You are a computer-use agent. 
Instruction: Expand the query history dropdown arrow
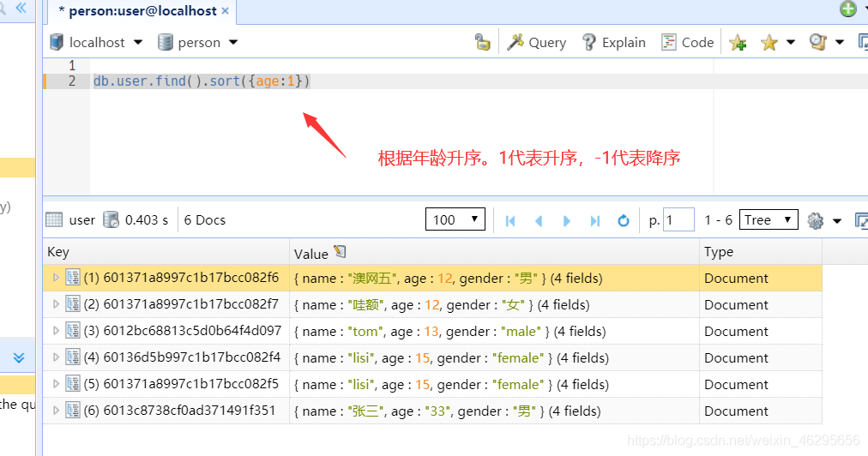point(839,42)
